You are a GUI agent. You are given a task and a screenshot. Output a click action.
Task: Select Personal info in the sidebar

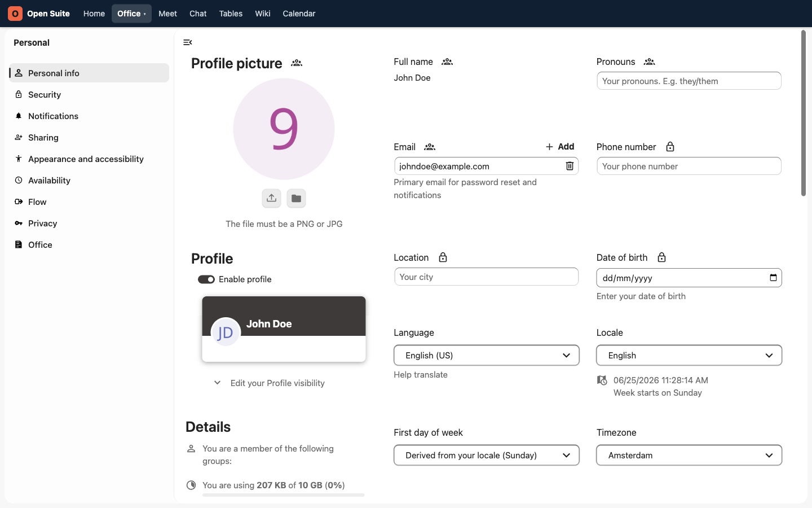[x=89, y=73]
